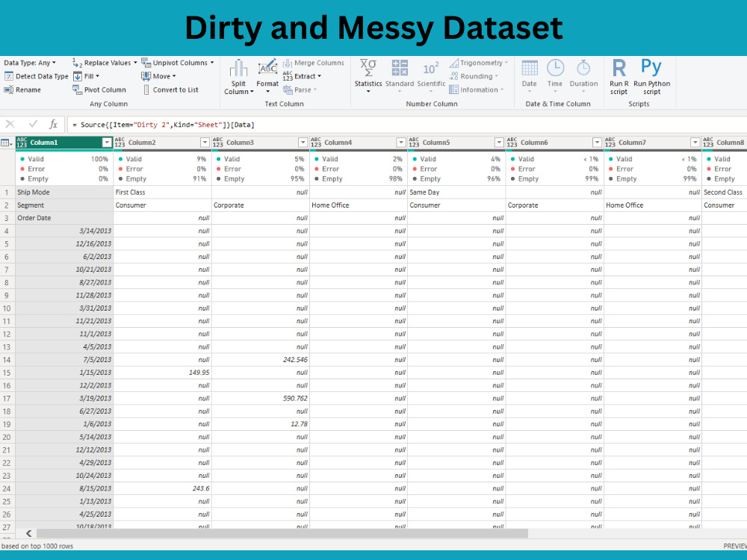Click Column4 ABC123 data type icon
Screen dimensions: 747x560
316,143
